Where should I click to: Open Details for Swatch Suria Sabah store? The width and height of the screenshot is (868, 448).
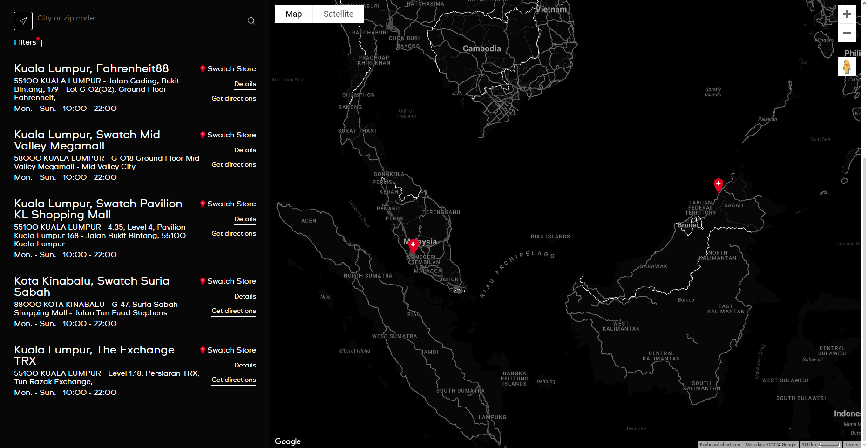[245, 297]
